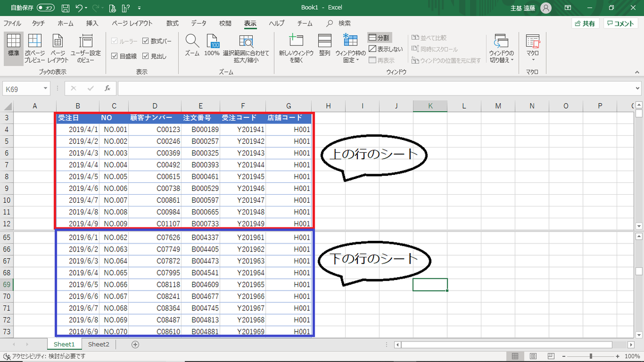Set zoom to 100% via ribbon icon

212,46
